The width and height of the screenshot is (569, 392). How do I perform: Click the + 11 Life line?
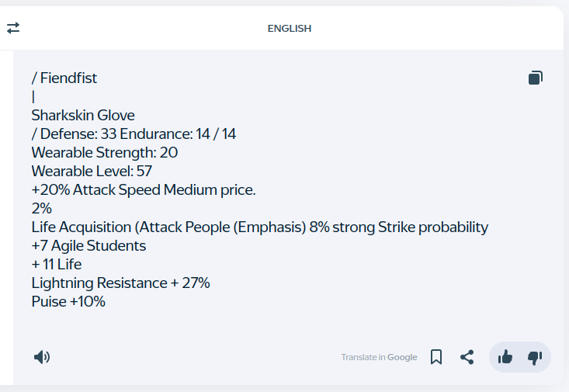[57, 264]
